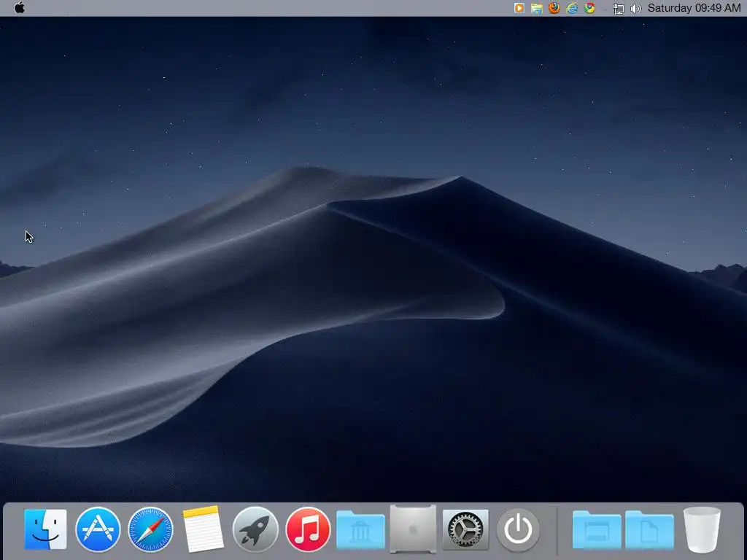Click the power button dock icon

point(519,529)
